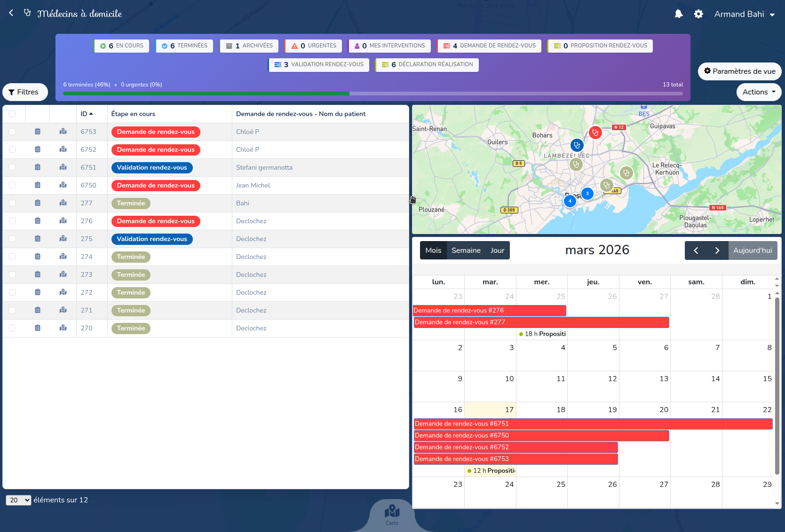Screen dimensions: 785x532
Task: Filter by 1 Archivées
Action: 249,46
